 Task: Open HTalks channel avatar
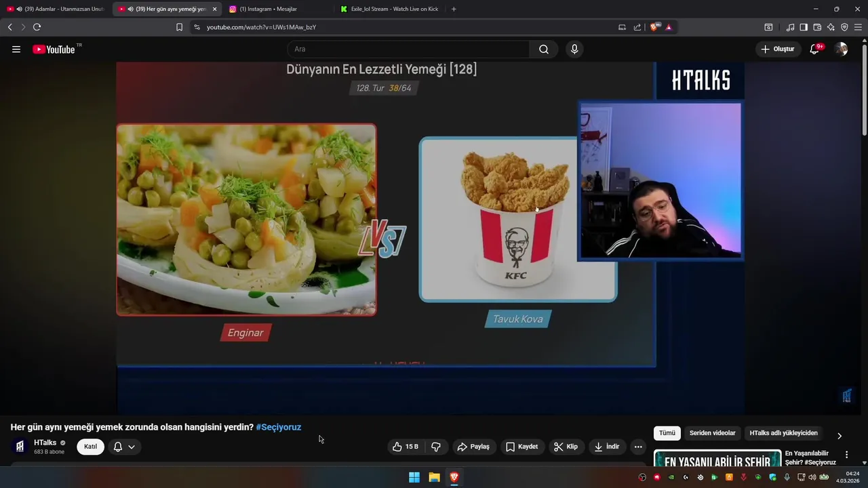click(x=20, y=447)
